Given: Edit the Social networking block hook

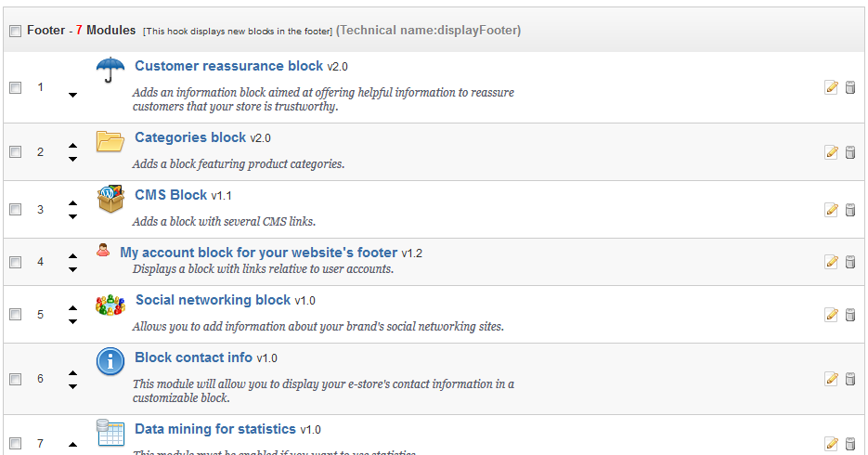Looking at the screenshot, I should coord(831,315).
